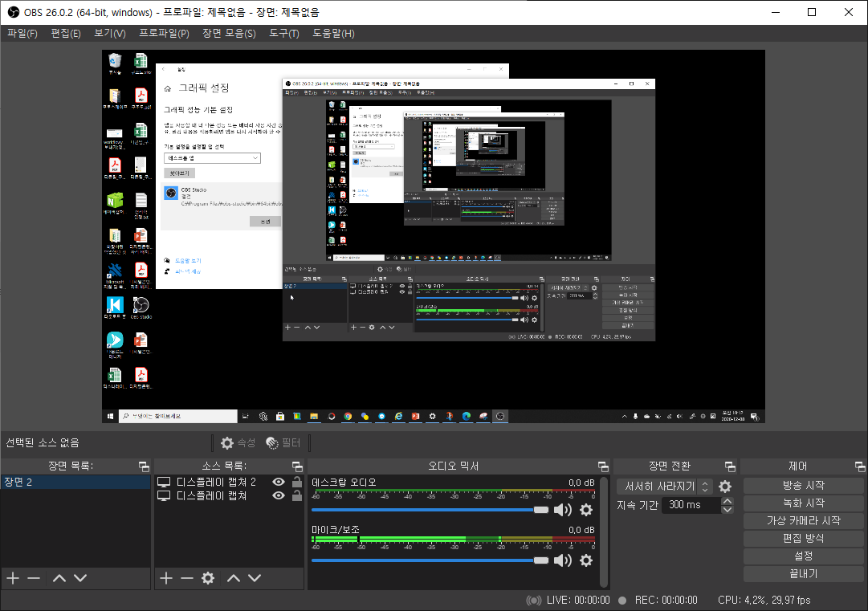Viewport: 868px width, 611px height.
Task: Open the 프로파일(P) menu
Action: (164, 33)
